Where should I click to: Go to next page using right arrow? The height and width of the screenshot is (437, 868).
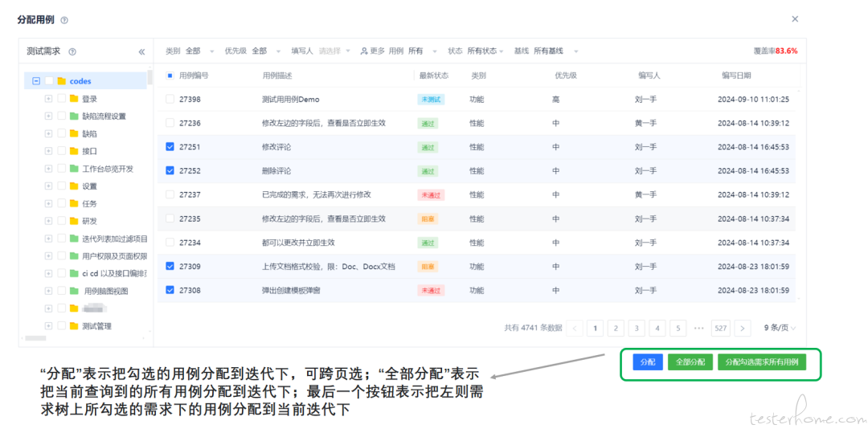click(743, 328)
